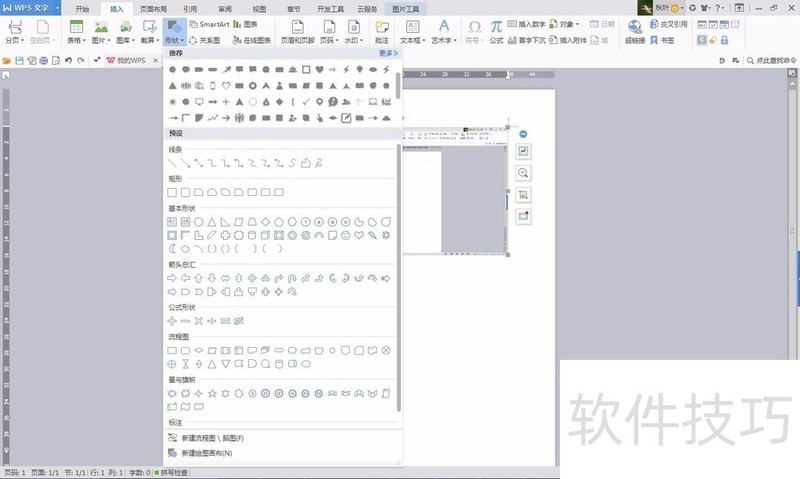Click the undo arrow in quick toolbar
This screenshot has height=479, width=800.
(x=68, y=61)
